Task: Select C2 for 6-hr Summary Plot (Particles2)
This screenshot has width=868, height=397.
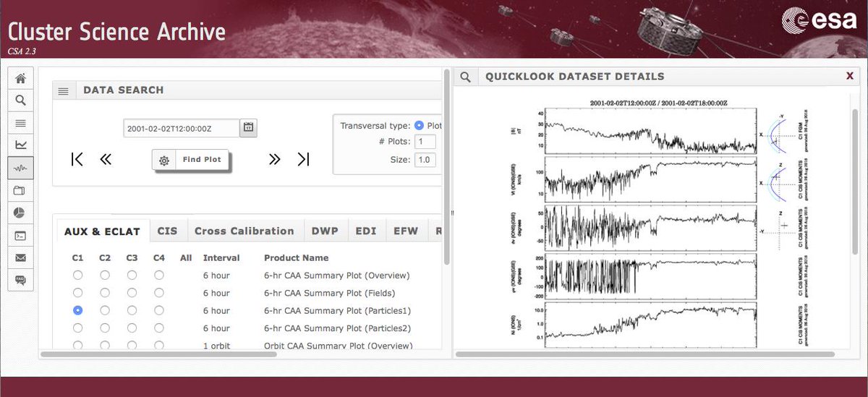Action: tap(105, 328)
